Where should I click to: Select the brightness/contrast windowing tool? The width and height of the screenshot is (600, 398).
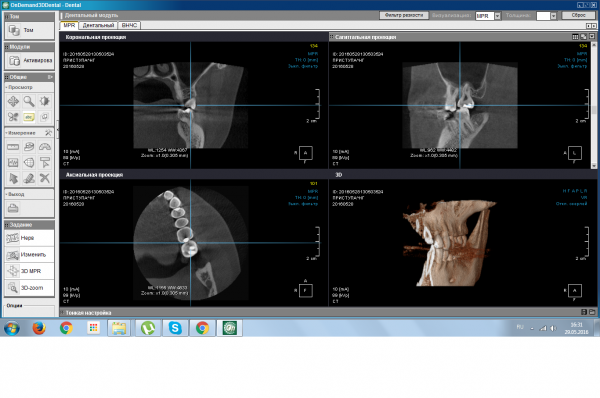(x=44, y=101)
